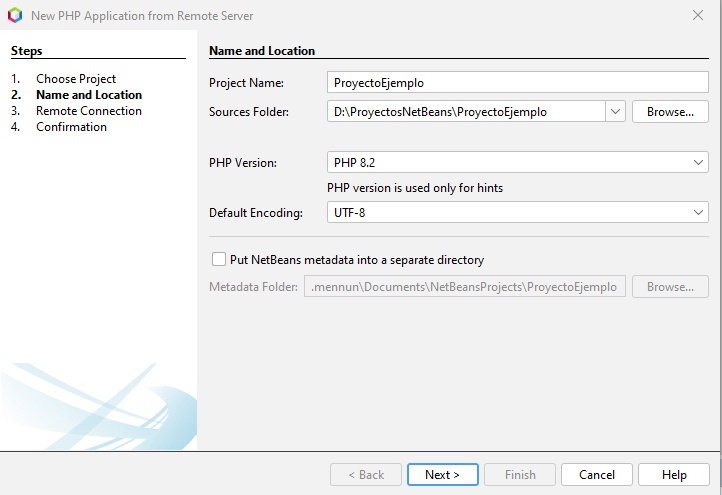Image resolution: width=722 pixels, height=495 pixels.
Task: Click into the Project Name text field
Action: pos(517,83)
